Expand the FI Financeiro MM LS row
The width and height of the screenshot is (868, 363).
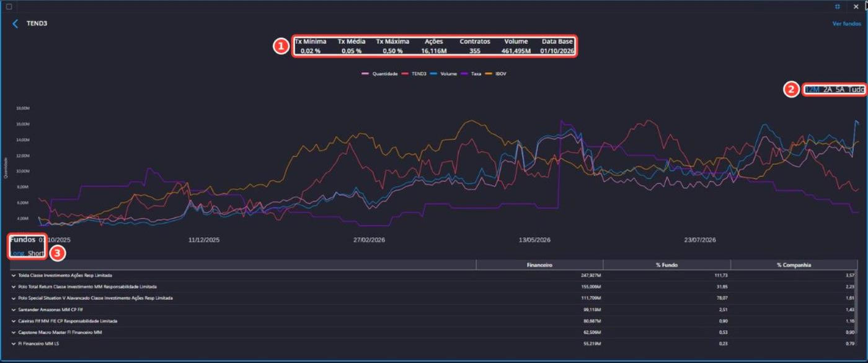pyautogui.click(x=14, y=343)
